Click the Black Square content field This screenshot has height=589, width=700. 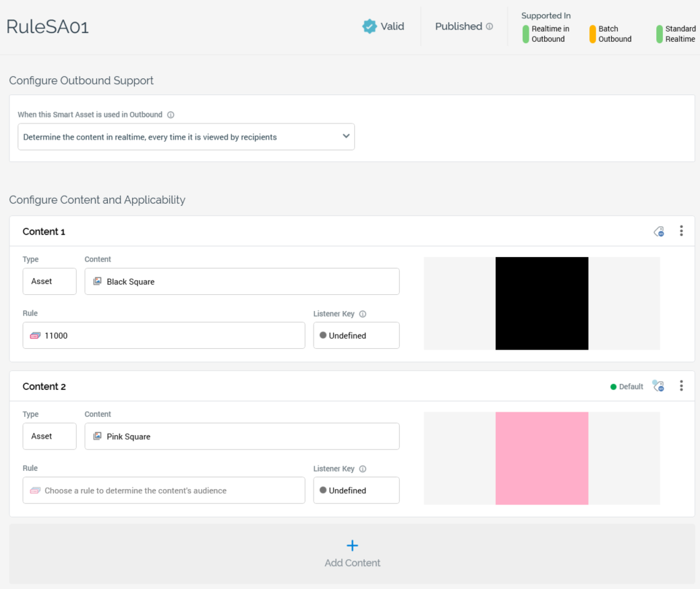[241, 281]
